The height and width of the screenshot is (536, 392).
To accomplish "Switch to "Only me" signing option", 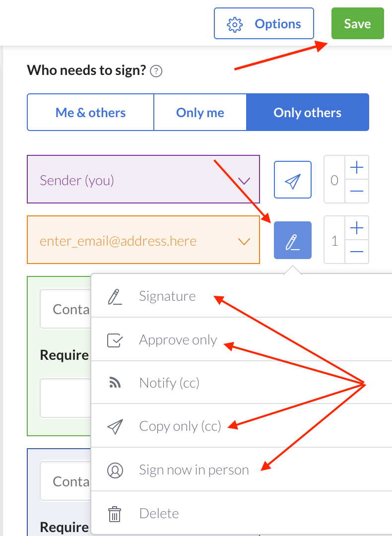I will coord(200,113).
